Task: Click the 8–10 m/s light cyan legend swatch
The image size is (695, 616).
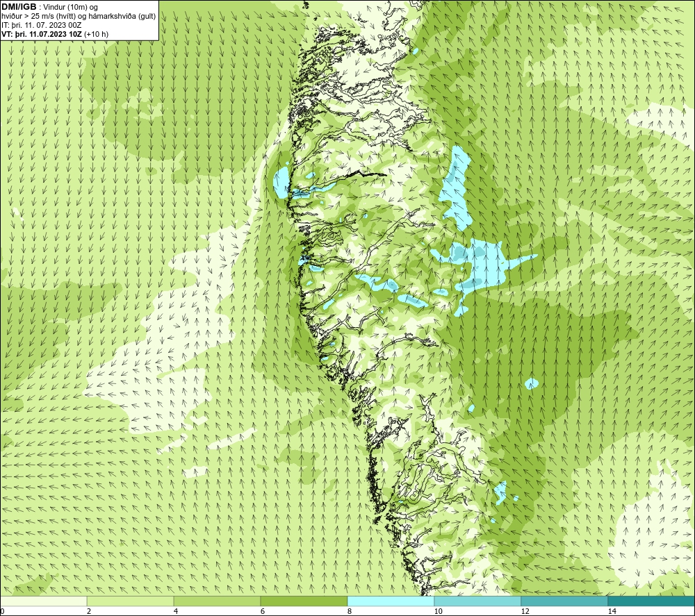Action: coord(391,601)
